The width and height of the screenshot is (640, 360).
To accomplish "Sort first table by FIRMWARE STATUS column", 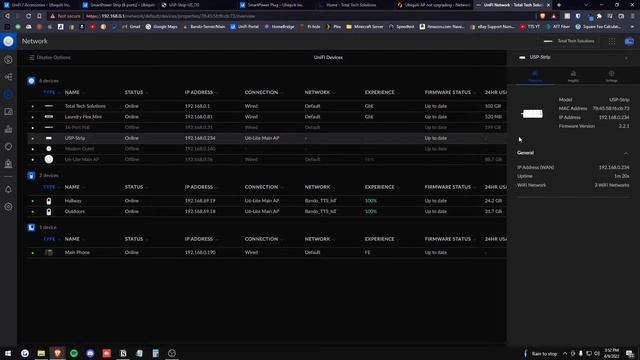I will pos(448,92).
